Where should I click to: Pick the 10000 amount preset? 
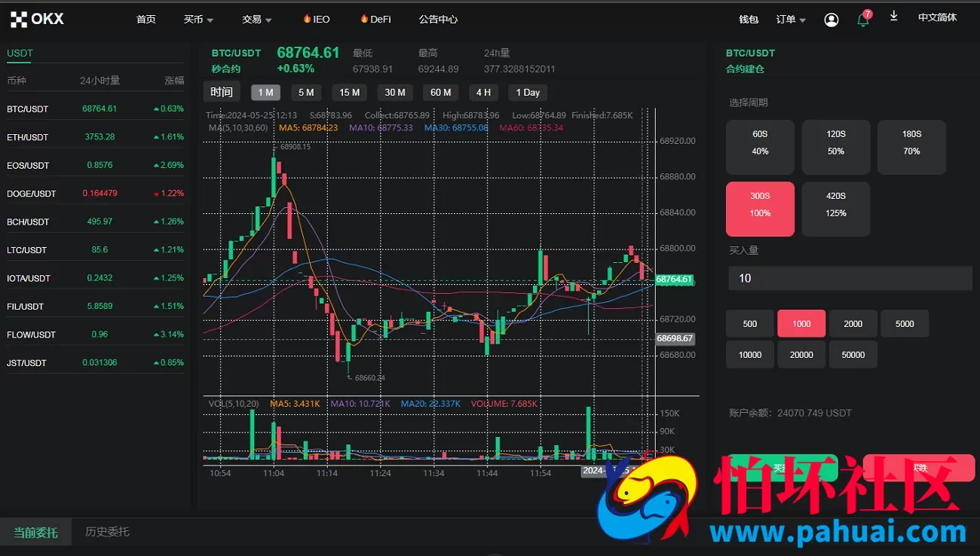(x=750, y=354)
